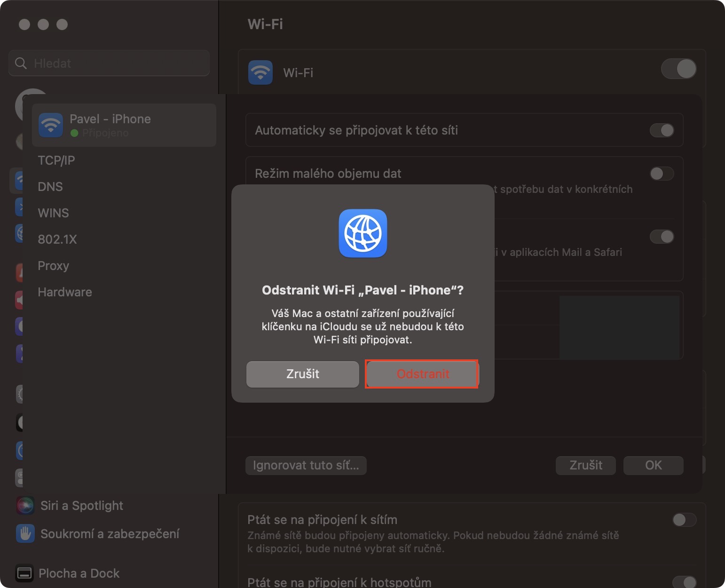Enable Ptát se na připojení k sítím

click(685, 520)
